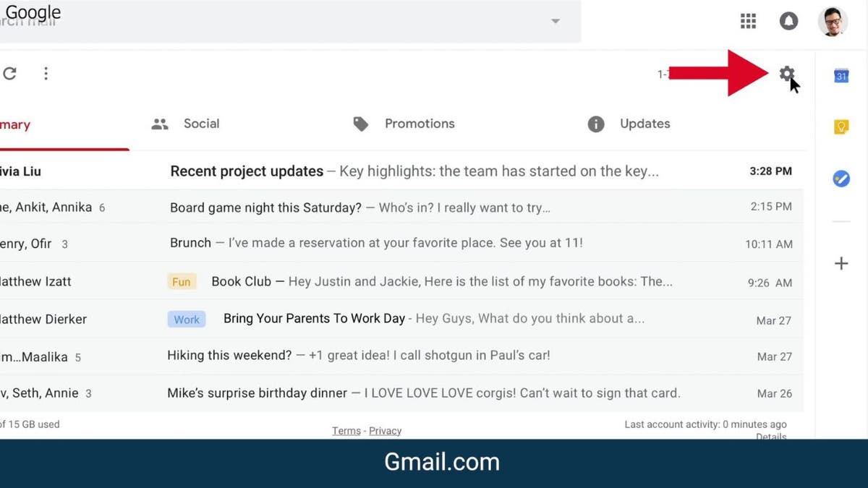Open Google Tasks from side panel
The width and height of the screenshot is (868, 488).
(x=841, y=179)
